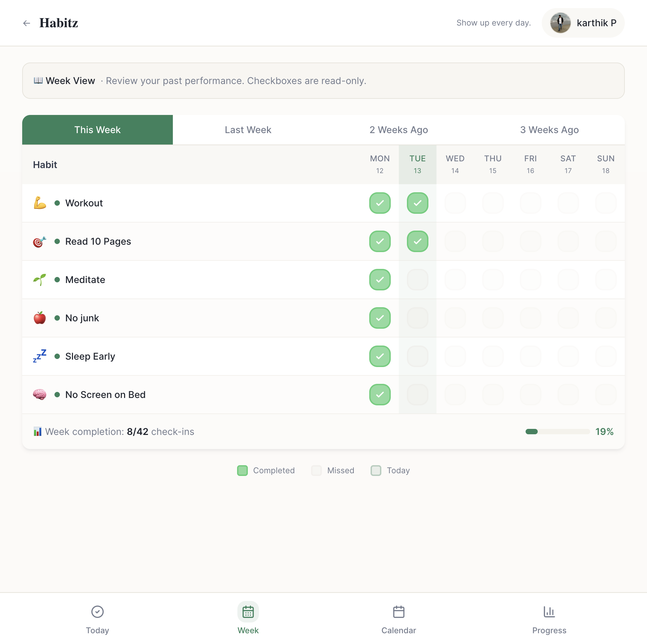647x644 pixels.
Task: Click the No junk habit label
Action: click(x=82, y=318)
